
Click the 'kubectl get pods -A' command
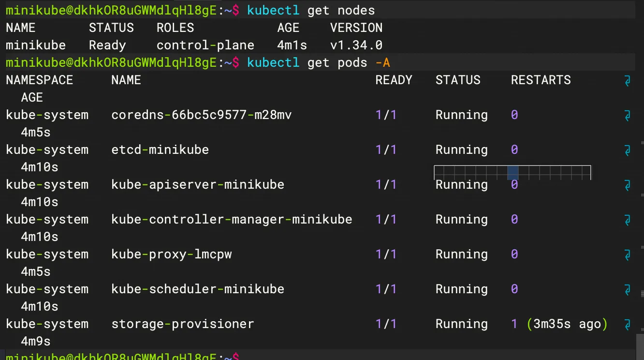(318, 62)
